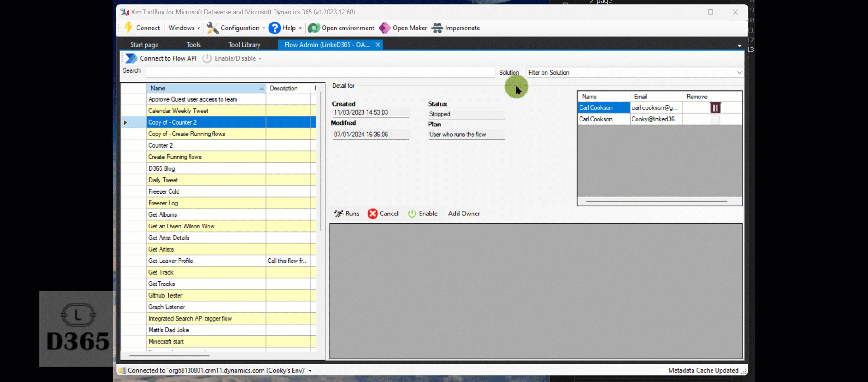868x382 pixels.
Task: Click the flow list vertical scrollbar
Action: [x=321, y=161]
